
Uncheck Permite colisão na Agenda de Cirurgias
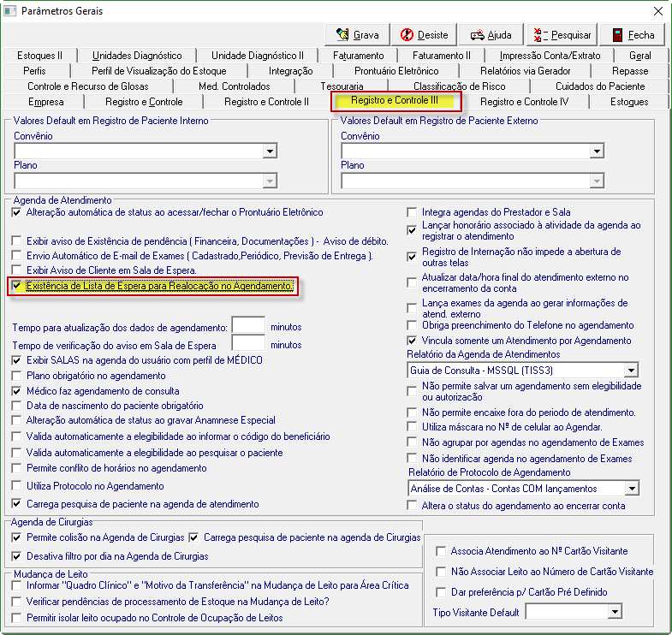tap(17, 537)
